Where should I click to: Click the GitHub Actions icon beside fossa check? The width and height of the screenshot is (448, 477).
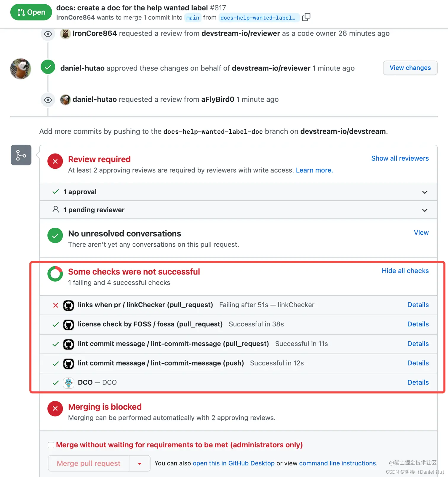tap(68, 325)
